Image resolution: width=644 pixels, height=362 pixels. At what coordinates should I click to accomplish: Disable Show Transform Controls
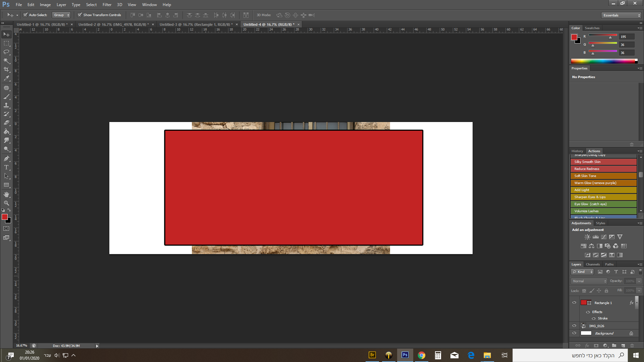point(80,15)
